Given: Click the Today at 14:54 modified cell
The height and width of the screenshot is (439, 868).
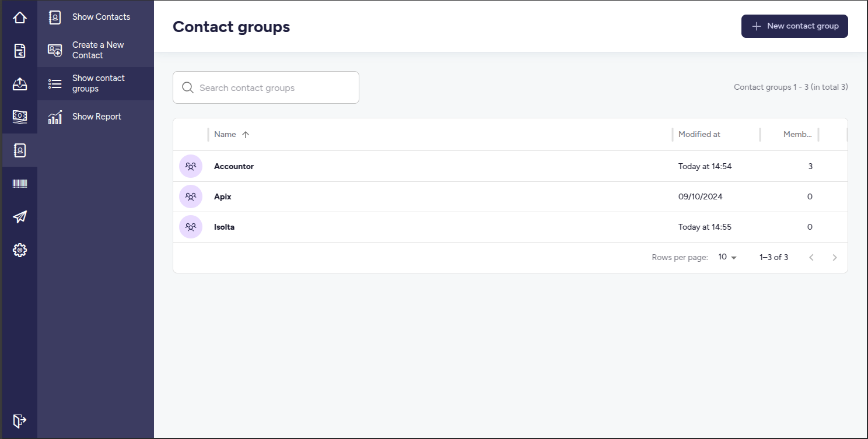Looking at the screenshot, I should coord(705,166).
